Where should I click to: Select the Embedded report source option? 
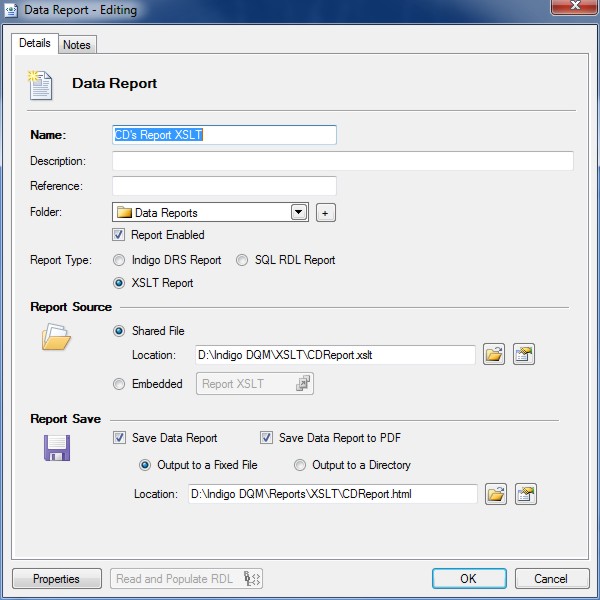(x=120, y=384)
